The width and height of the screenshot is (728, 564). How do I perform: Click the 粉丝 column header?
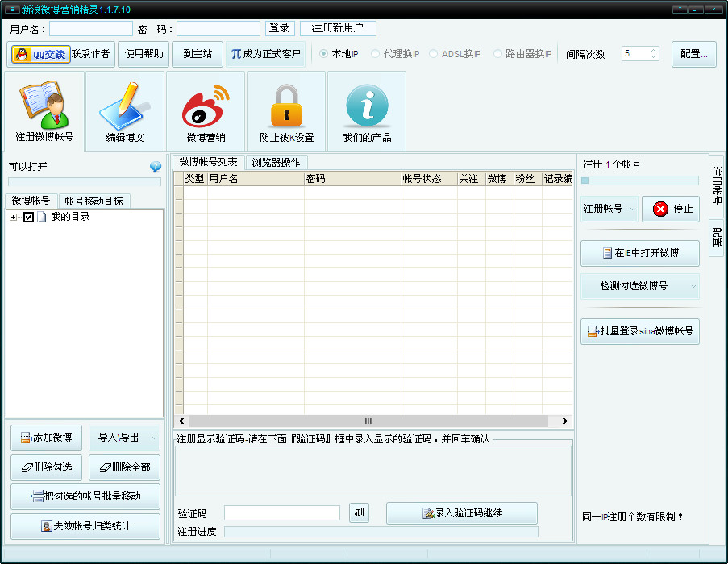[x=528, y=179]
